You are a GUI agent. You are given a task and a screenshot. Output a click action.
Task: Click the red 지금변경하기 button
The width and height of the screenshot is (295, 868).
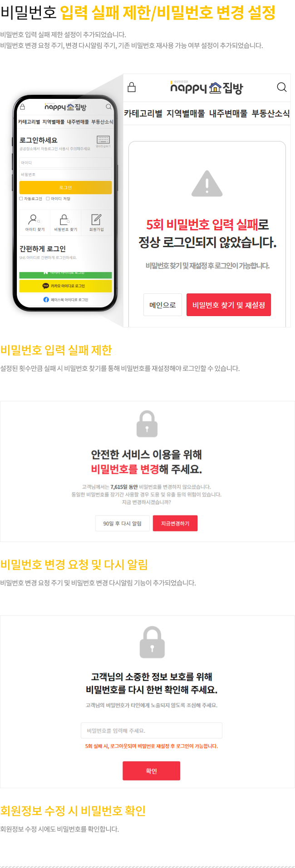(175, 523)
